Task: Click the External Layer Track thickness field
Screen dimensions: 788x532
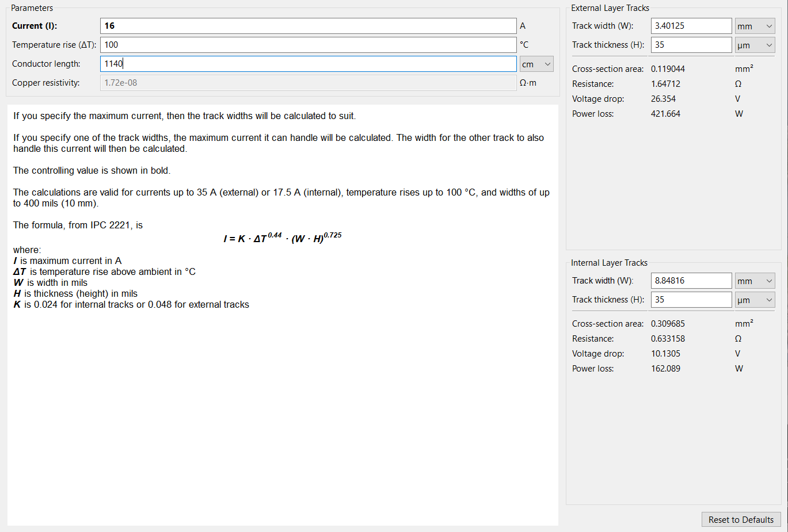Action: pos(691,45)
